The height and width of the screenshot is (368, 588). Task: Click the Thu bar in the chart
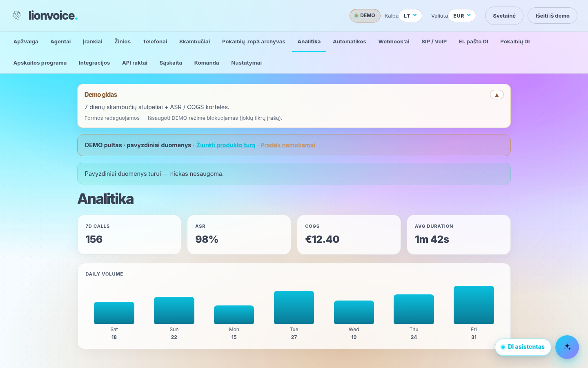click(x=414, y=309)
